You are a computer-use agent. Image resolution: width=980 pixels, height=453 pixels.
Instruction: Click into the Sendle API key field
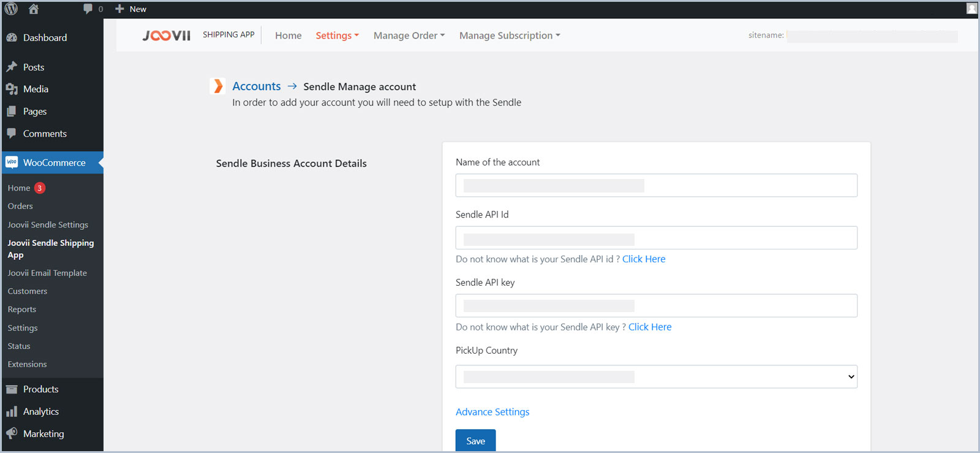tap(656, 305)
